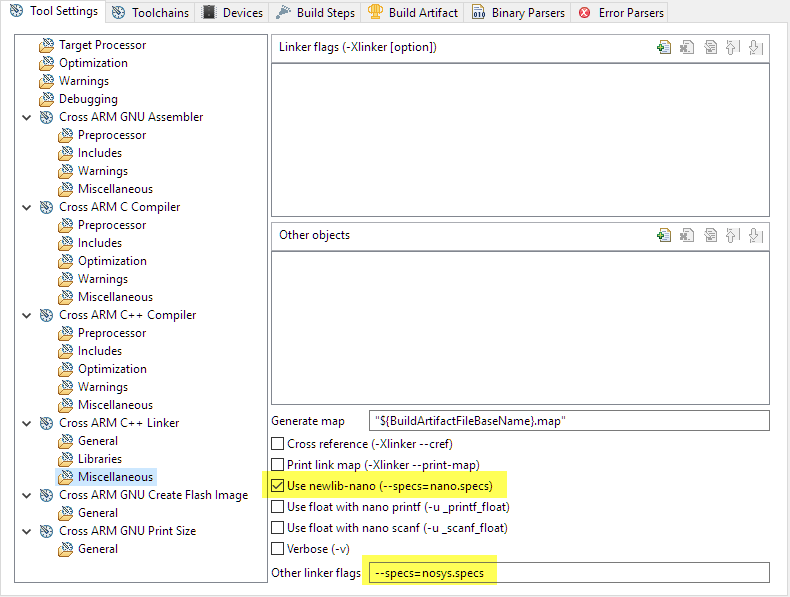Toggle the Verbose (-v) checkbox
The width and height of the screenshot is (790, 597).
(x=278, y=549)
